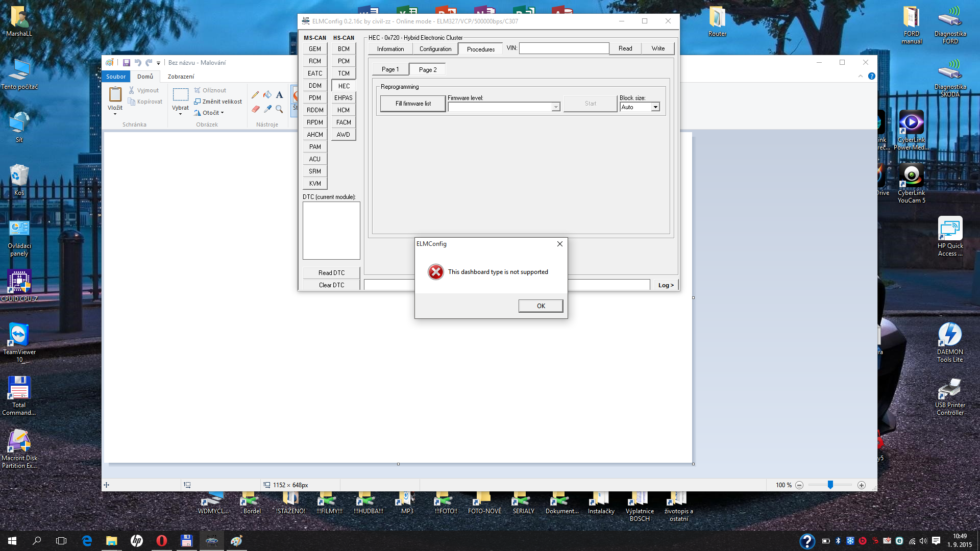Open the Firmware level dropdown
980x551 pixels.
point(555,107)
